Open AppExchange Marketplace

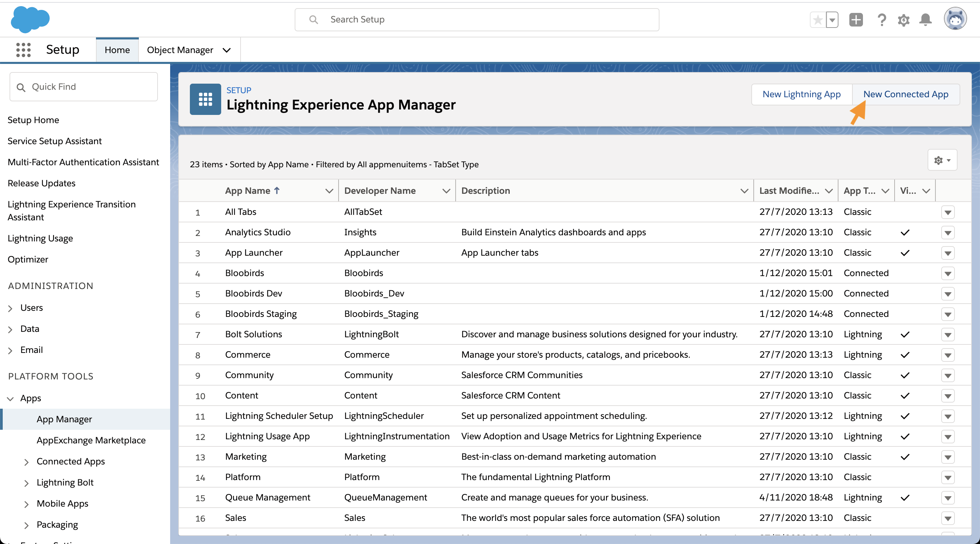click(x=91, y=440)
